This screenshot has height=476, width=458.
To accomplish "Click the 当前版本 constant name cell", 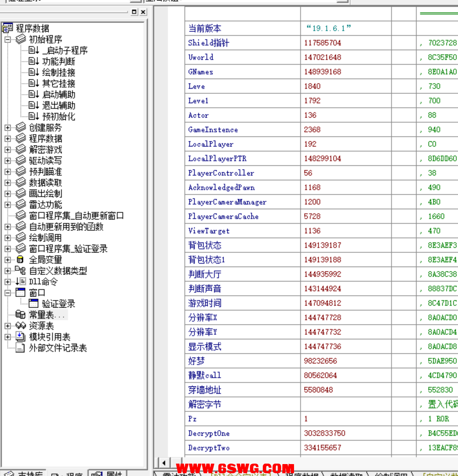I will pyautogui.click(x=243, y=28).
